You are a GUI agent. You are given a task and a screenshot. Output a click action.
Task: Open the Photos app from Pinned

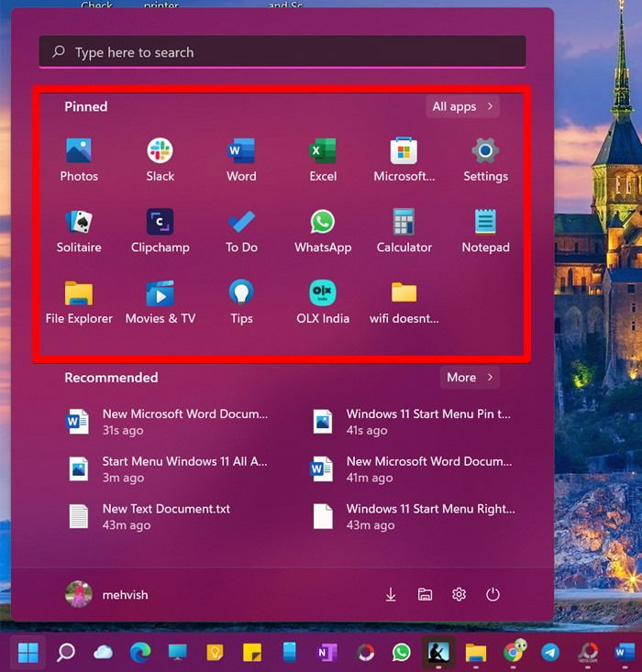pyautogui.click(x=79, y=160)
